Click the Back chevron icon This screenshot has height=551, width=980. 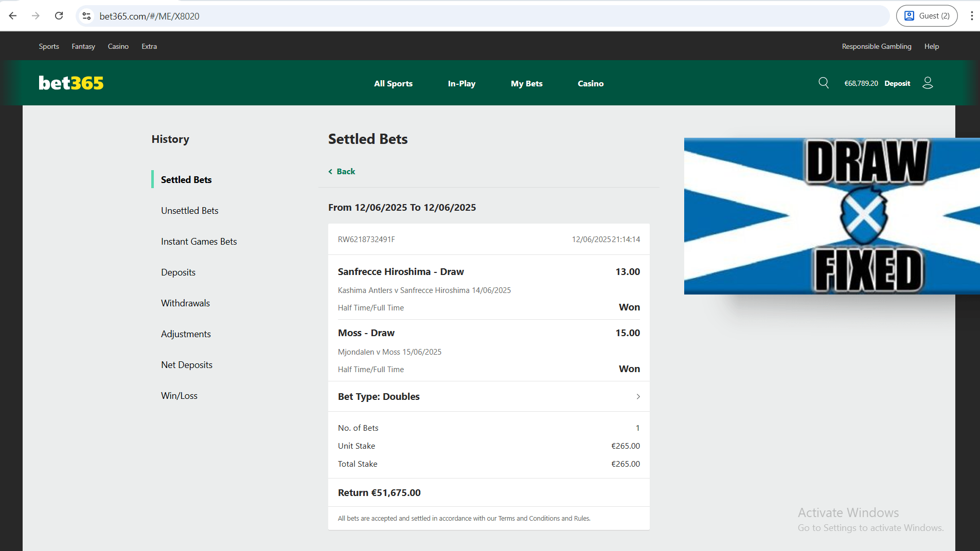(330, 172)
